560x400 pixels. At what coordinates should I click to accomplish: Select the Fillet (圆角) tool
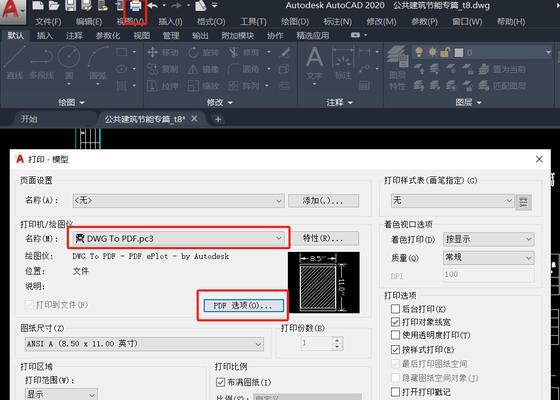pyautogui.click(x=245, y=69)
